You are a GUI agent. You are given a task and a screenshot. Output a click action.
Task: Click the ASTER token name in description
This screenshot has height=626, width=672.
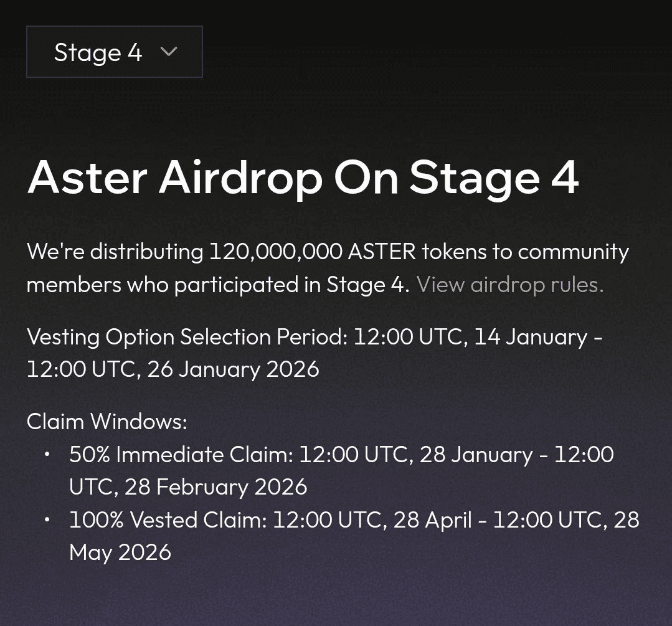[x=381, y=252]
